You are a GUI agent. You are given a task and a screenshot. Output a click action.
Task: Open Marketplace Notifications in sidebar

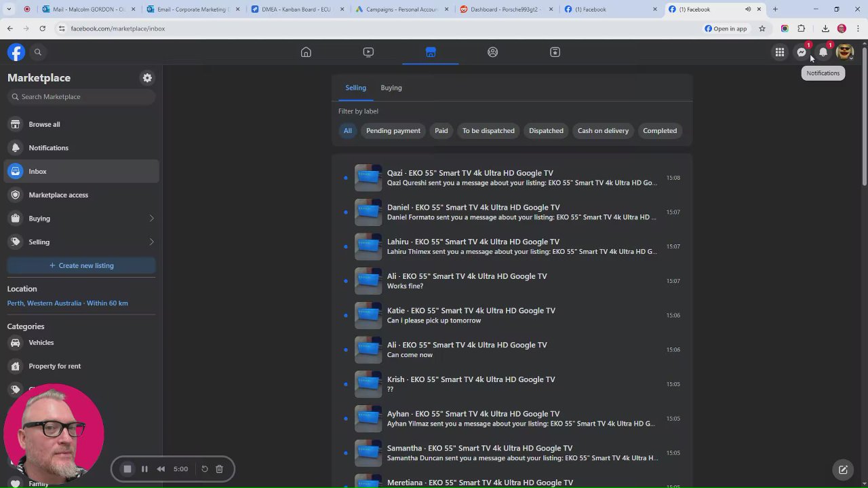click(81, 148)
